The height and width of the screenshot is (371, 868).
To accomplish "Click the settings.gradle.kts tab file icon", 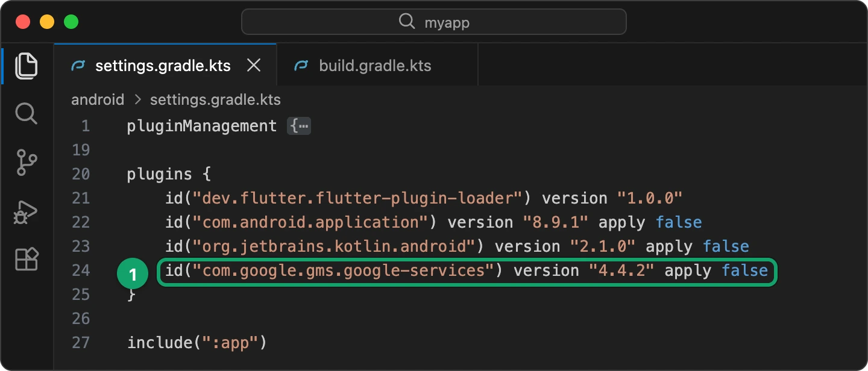I will coord(78,66).
